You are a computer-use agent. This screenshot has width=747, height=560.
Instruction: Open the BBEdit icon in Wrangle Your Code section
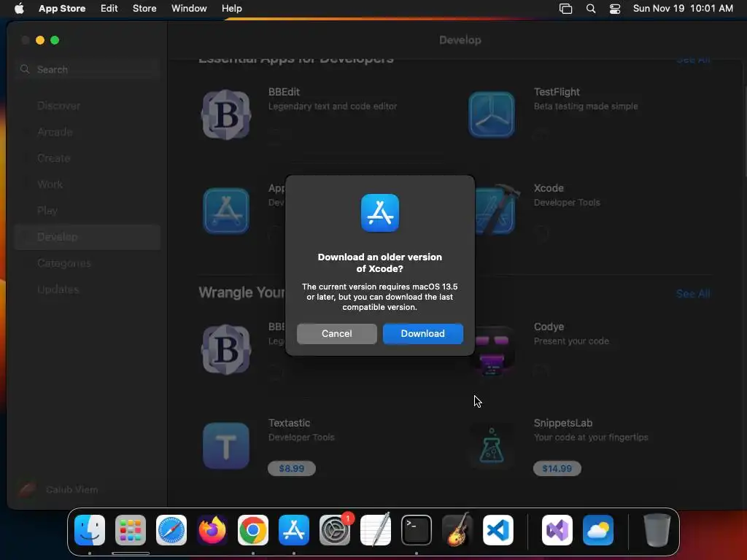point(226,349)
